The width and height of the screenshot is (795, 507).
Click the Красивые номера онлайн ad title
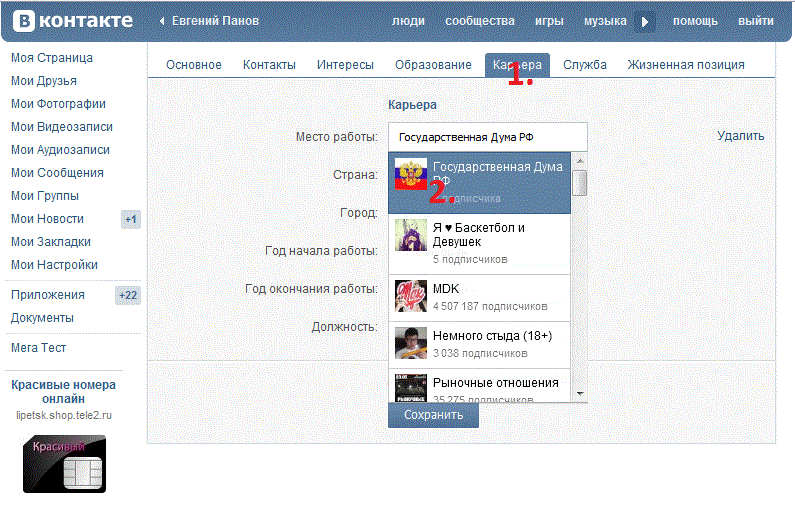pos(63,392)
